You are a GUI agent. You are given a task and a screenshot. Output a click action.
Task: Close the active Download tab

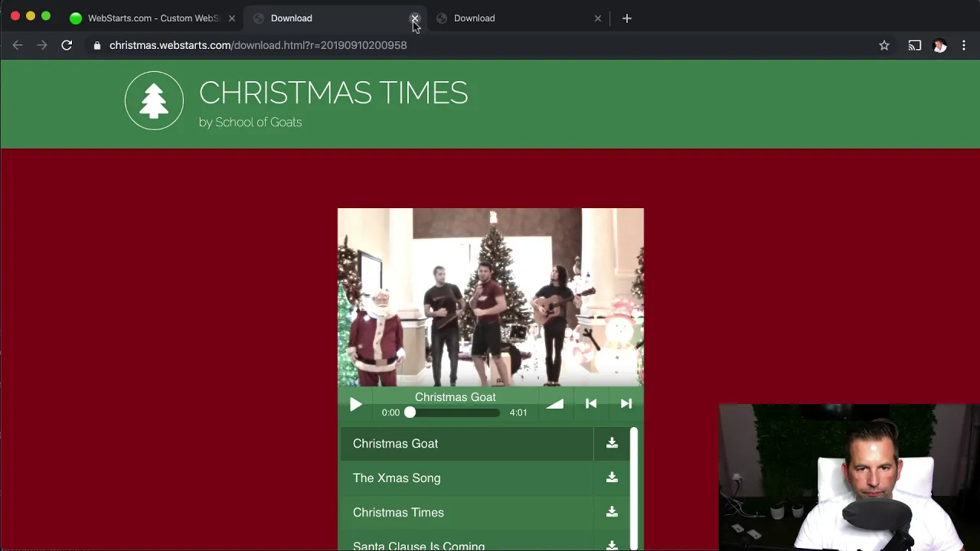tap(415, 18)
